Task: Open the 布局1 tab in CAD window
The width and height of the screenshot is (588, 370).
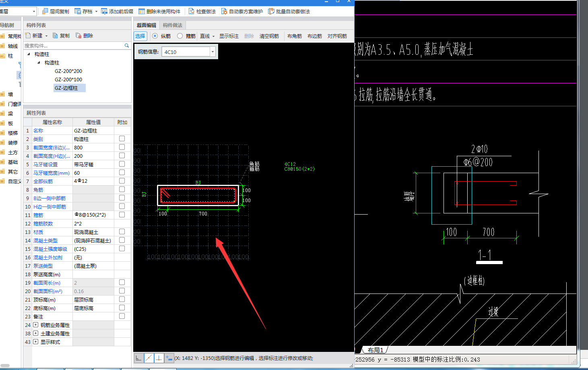Action: pos(375,350)
